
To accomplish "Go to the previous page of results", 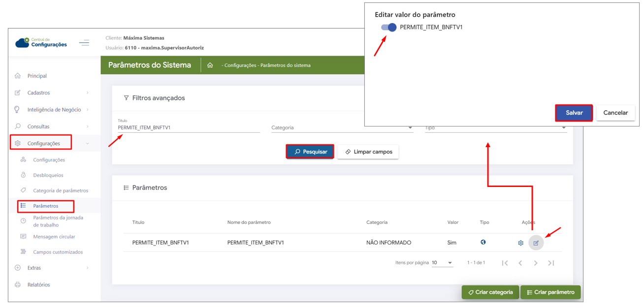I will pos(520,263).
